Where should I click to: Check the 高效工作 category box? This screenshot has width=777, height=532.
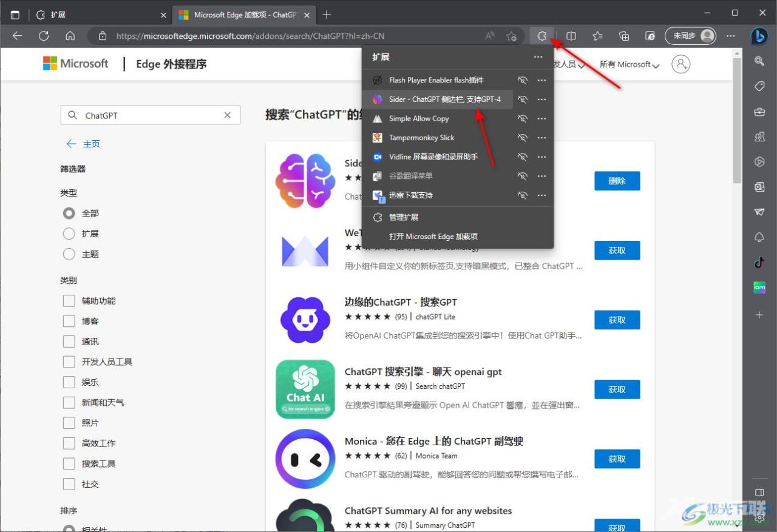69,443
